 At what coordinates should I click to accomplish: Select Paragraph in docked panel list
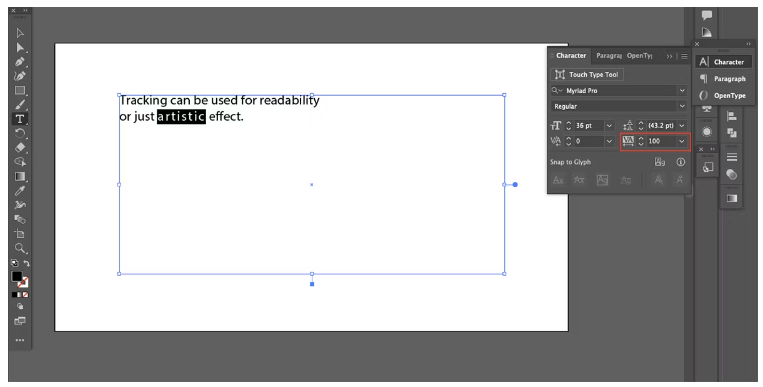723,79
